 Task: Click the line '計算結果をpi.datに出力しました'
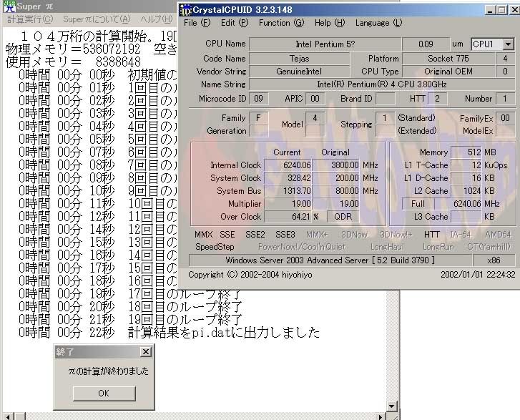tap(224, 333)
